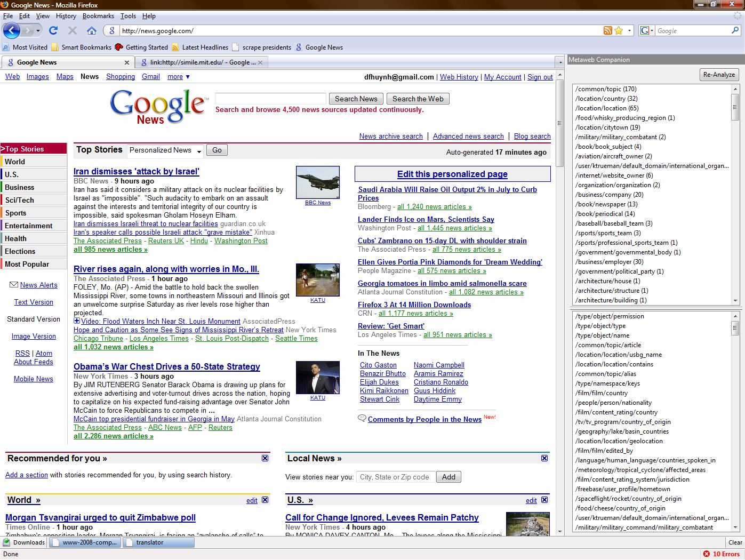
Task: Close the Google News browser tab
Action: [x=127, y=62]
